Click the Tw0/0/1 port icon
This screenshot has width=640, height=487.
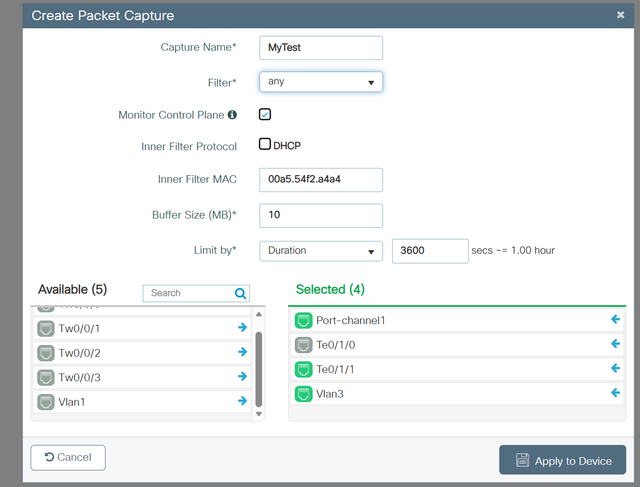[46, 329]
